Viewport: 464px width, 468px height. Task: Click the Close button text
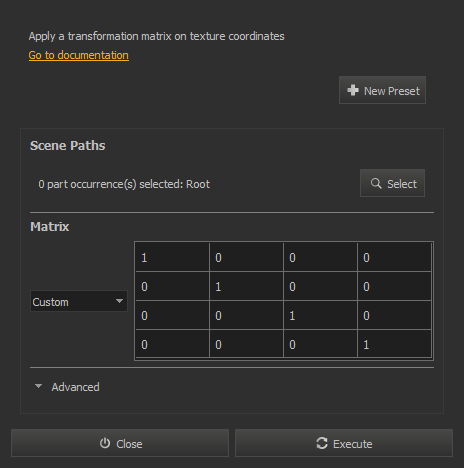[x=129, y=444]
